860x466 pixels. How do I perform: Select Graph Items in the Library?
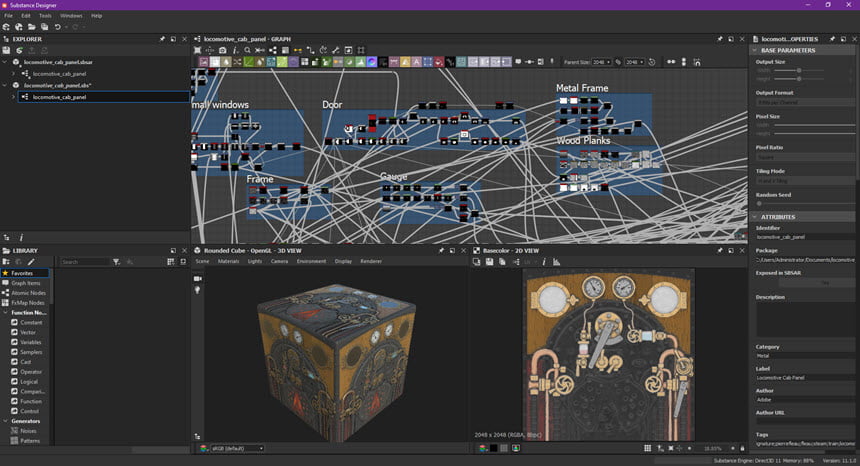point(25,283)
